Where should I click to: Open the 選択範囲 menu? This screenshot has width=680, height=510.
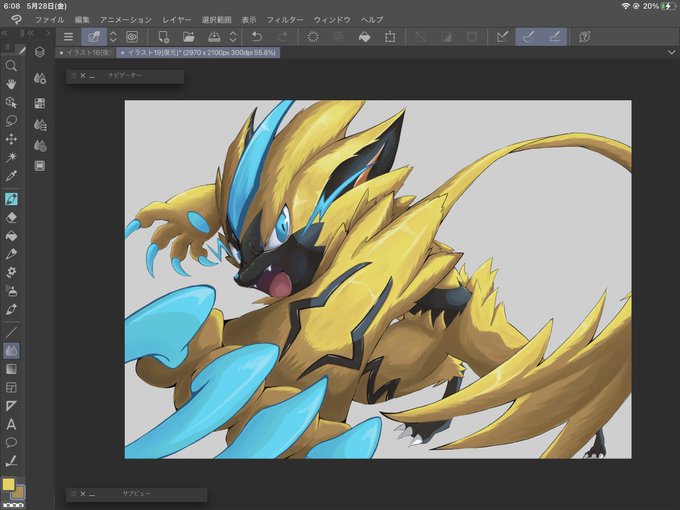216,20
